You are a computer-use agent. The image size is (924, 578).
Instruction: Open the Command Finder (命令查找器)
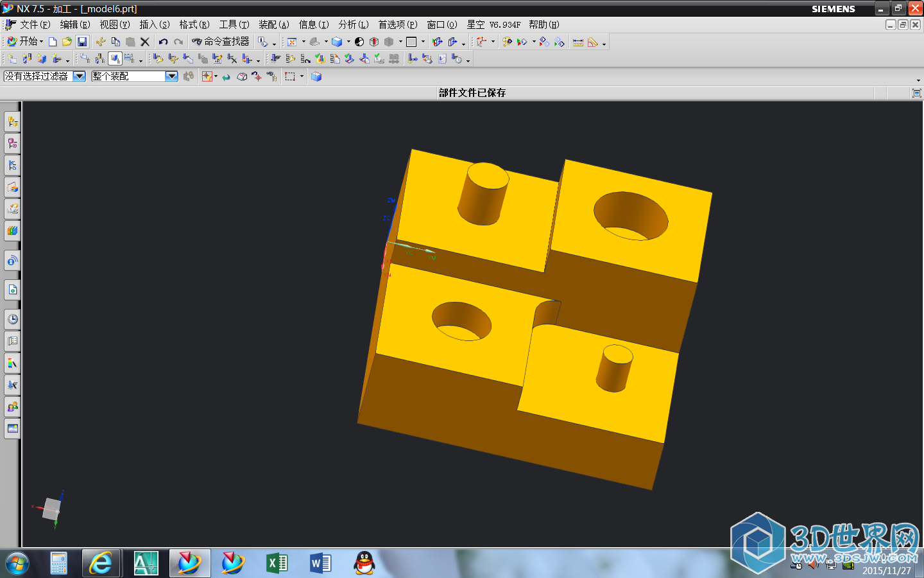coord(221,42)
